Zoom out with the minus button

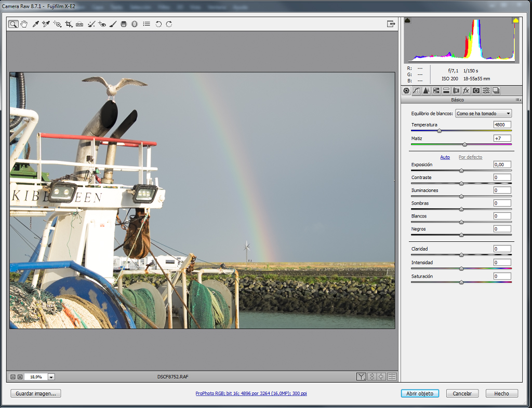[13, 377]
